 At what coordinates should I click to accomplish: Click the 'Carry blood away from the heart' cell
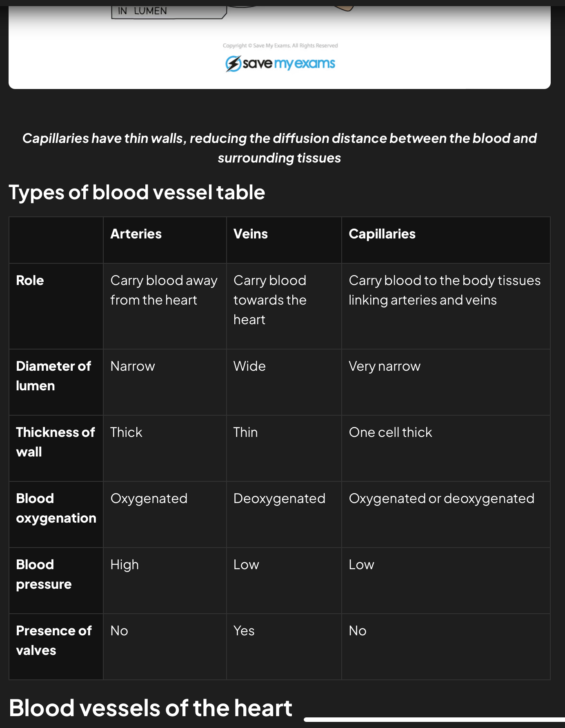coord(164,290)
